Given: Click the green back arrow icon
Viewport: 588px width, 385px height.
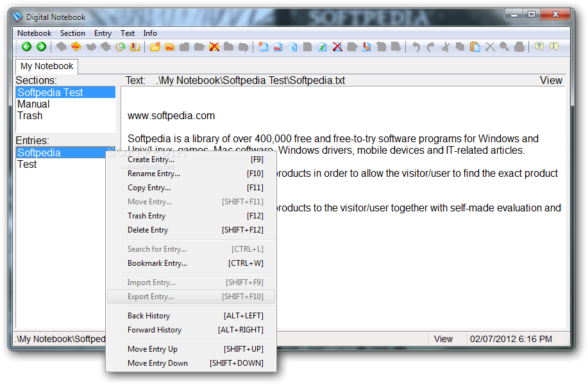Looking at the screenshot, I should click(27, 47).
